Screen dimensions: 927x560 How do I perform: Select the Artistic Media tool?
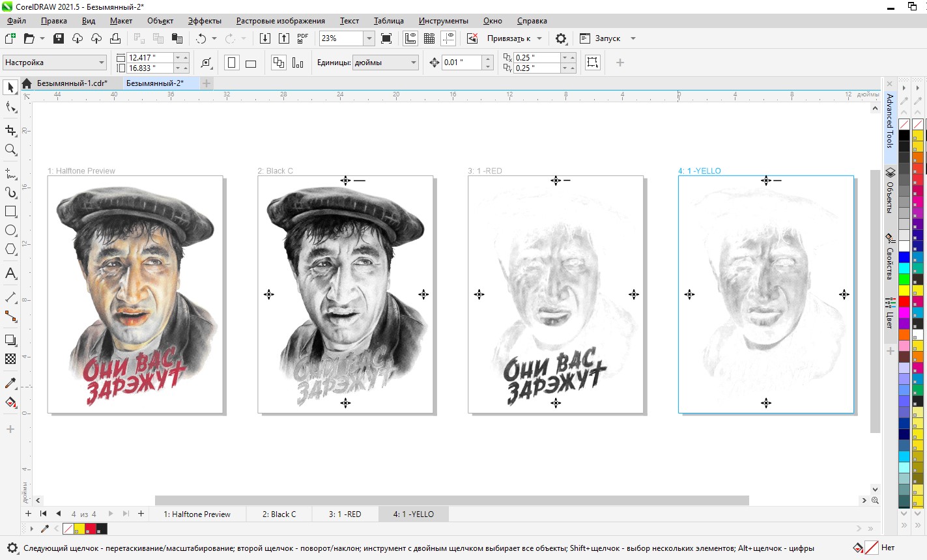pyautogui.click(x=10, y=193)
